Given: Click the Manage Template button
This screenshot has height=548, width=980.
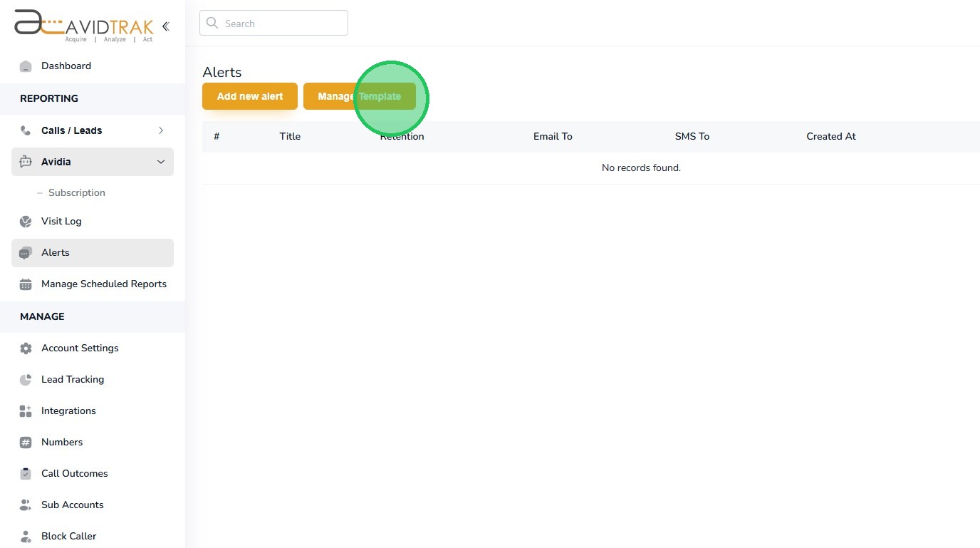Looking at the screenshot, I should point(360,96).
